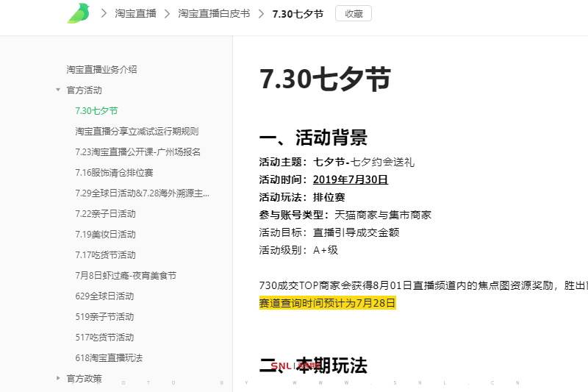This screenshot has width=588, height=392.
Task: Open 7.19美妆日活动 page
Action: (105, 235)
